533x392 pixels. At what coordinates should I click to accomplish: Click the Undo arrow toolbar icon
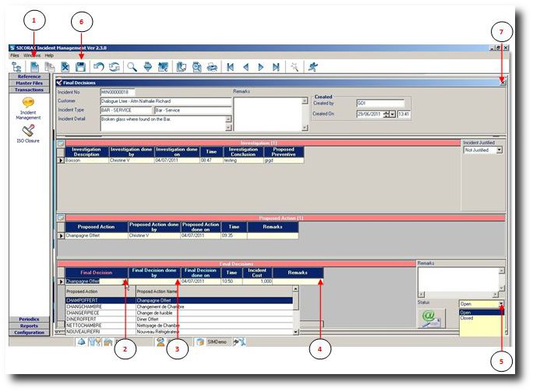point(99,67)
